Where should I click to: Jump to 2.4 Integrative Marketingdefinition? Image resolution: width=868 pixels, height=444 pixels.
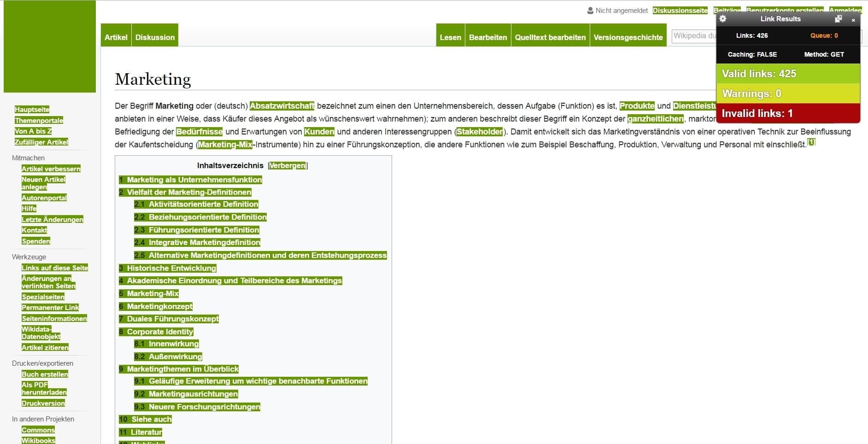click(197, 243)
